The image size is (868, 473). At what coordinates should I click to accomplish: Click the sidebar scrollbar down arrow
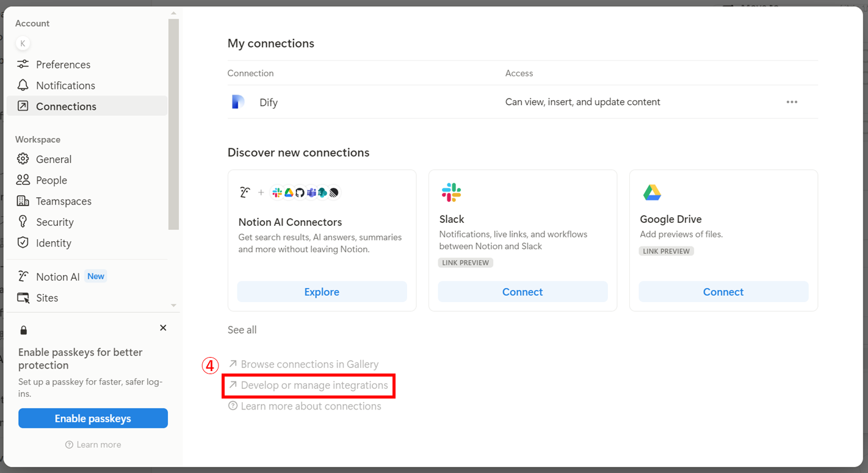(x=173, y=305)
